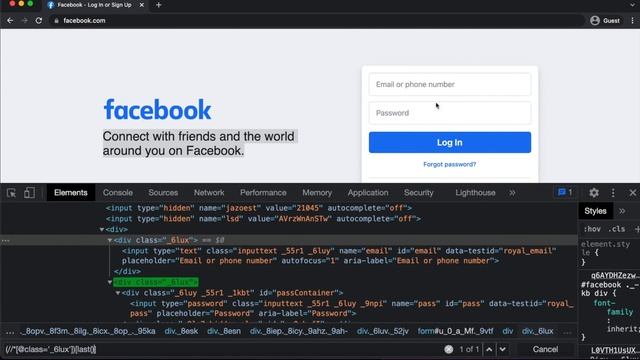Toggle the :hov element state button
The height and width of the screenshot is (360, 640).
tap(592, 229)
